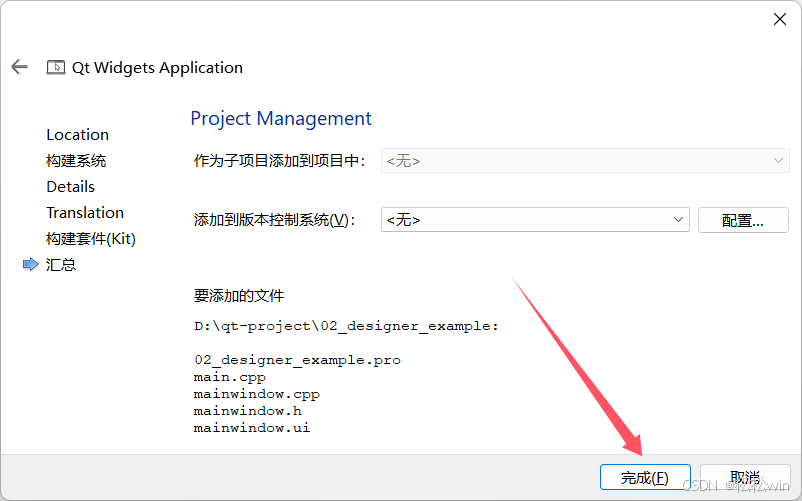This screenshot has height=501, width=802.
Task: Open the 添加到版本控制系统 dropdown
Action: [x=535, y=220]
